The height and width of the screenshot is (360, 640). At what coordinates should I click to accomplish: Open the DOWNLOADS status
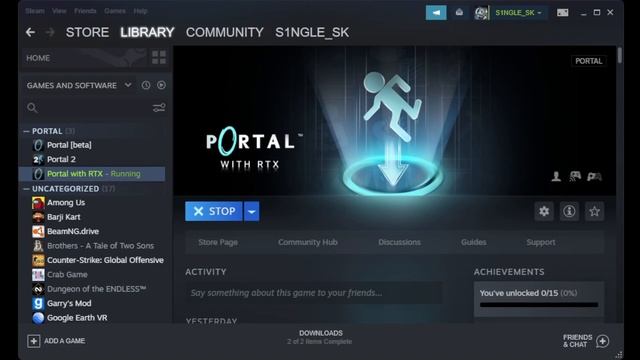pyautogui.click(x=320, y=337)
